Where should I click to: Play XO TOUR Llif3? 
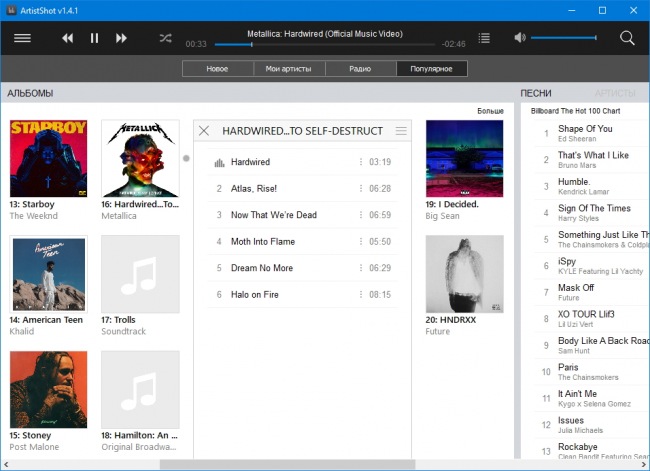click(591, 319)
